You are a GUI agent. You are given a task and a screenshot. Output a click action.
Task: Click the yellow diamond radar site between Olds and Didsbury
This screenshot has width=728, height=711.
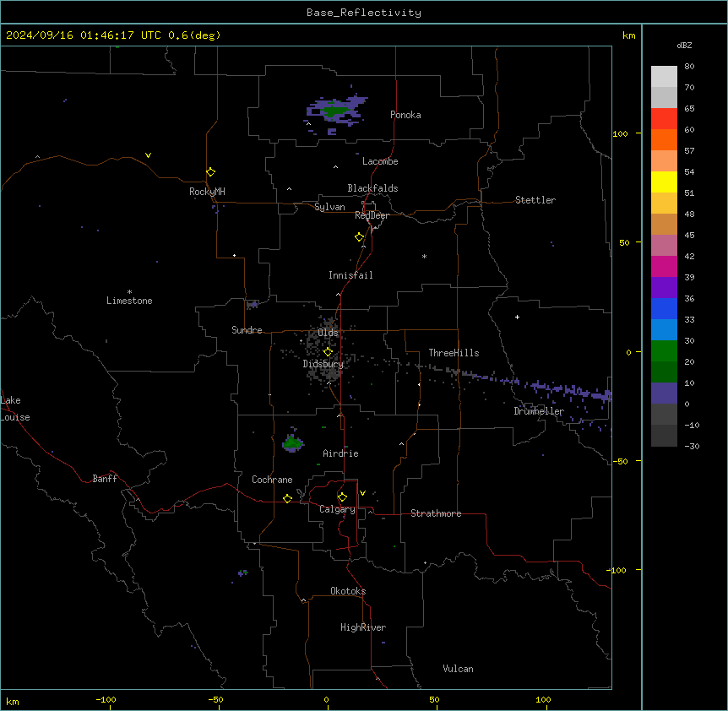pos(328,352)
